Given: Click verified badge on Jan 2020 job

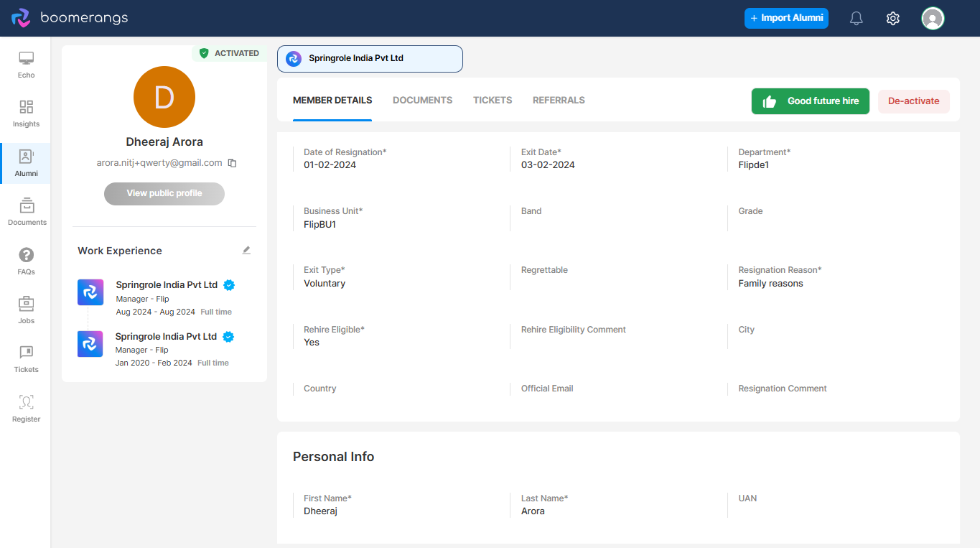Looking at the screenshot, I should 228,337.
